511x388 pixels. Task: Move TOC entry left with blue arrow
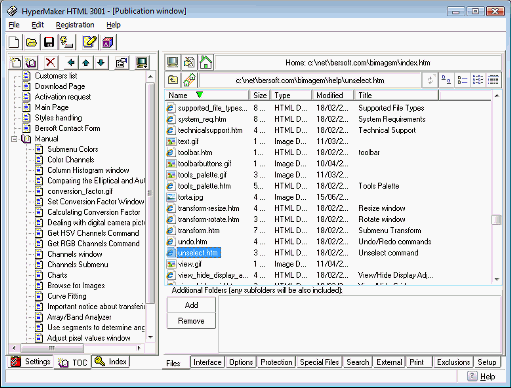click(x=71, y=62)
